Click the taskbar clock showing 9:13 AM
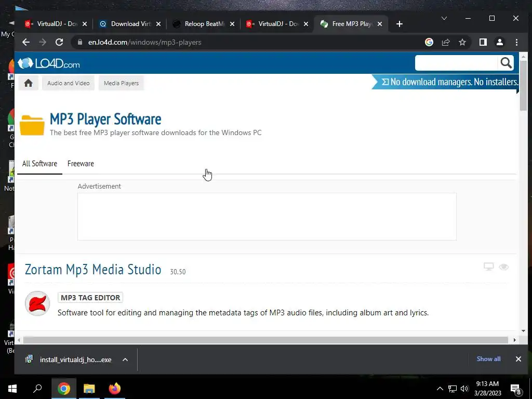This screenshot has width=532, height=399. [x=487, y=389]
